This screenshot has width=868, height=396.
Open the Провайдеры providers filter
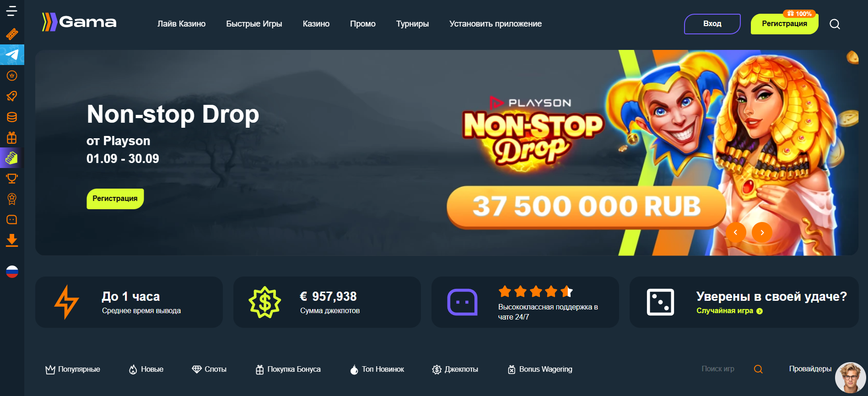(810, 369)
